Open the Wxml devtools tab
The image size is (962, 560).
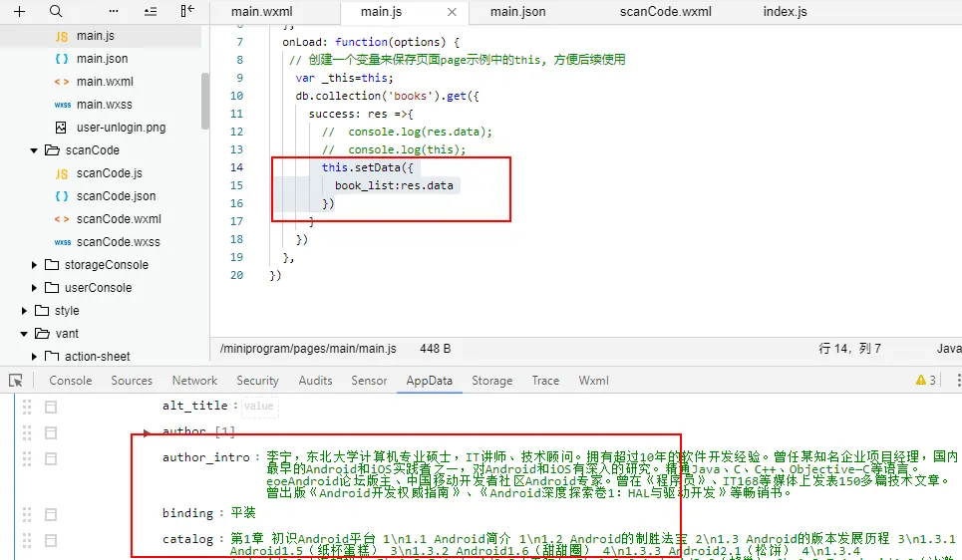(x=593, y=381)
